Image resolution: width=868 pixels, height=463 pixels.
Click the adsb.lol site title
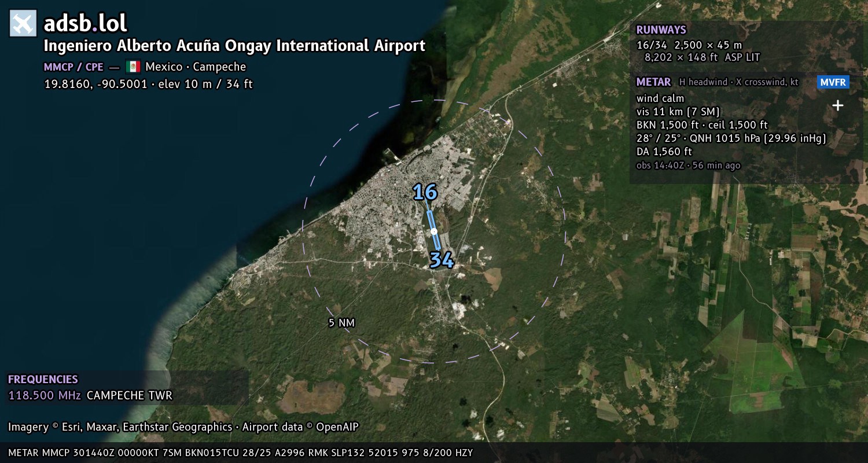[86, 24]
